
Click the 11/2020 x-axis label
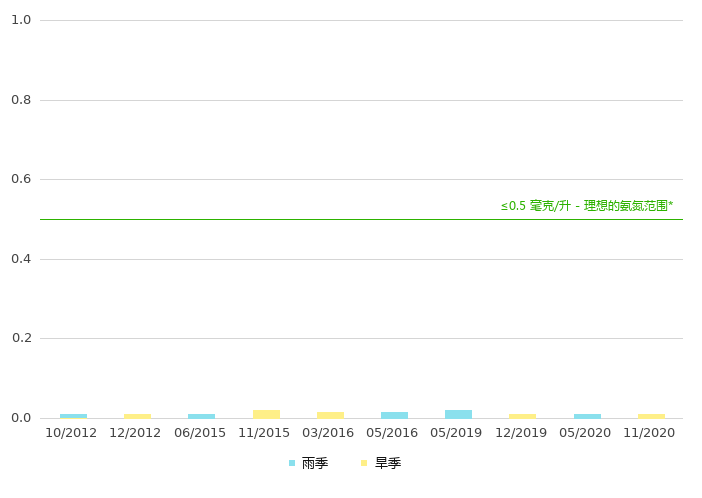(x=649, y=433)
